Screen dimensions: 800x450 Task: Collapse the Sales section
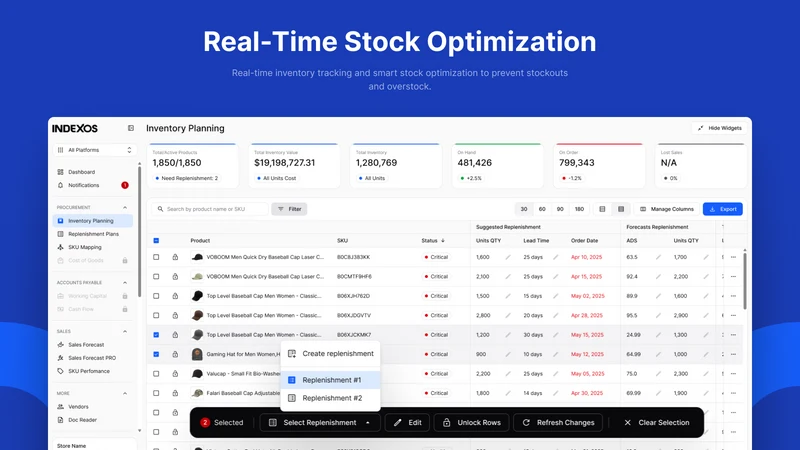[125, 332]
